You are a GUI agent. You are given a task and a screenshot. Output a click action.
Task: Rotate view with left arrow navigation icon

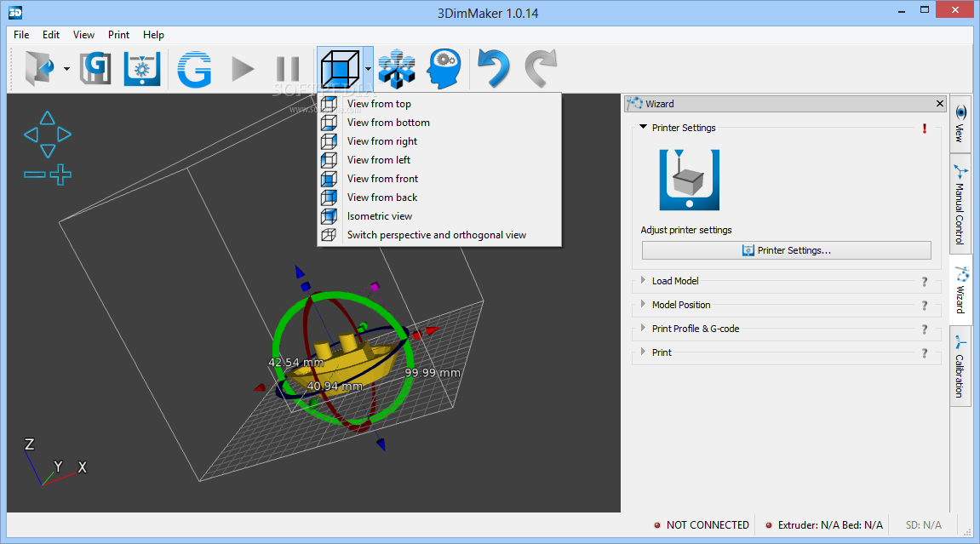coord(31,135)
